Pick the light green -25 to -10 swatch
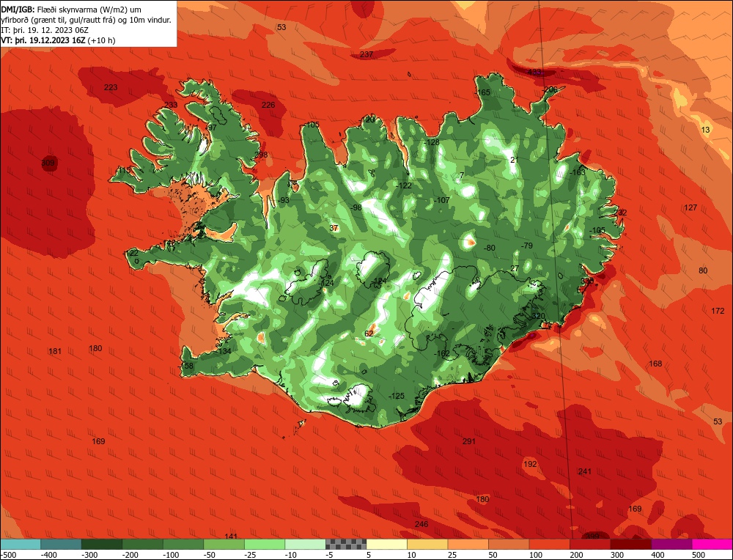The height and width of the screenshot is (560, 733). click(x=265, y=544)
